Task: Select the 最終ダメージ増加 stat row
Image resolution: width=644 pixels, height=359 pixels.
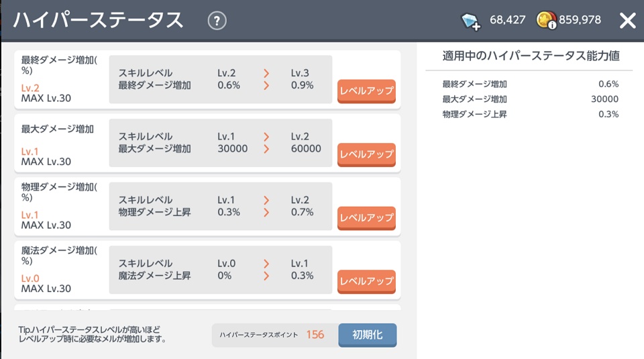Action: tap(60, 79)
